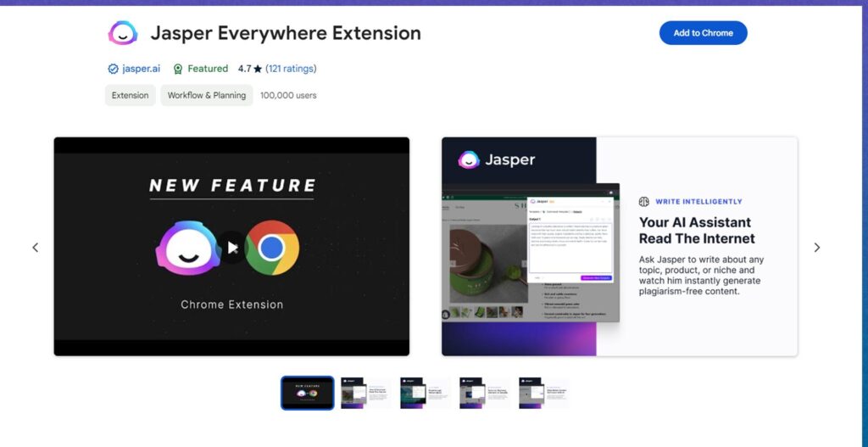Image resolution: width=868 pixels, height=447 pixels.
Task: Select the third carousel thumbnail
Action: [426, 393]
